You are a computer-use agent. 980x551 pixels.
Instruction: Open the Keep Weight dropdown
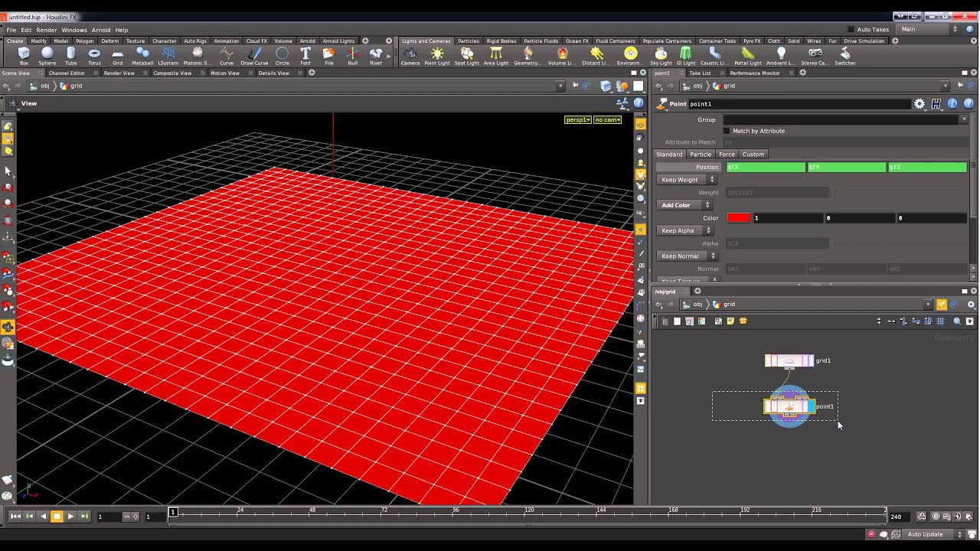pos(687,180)
